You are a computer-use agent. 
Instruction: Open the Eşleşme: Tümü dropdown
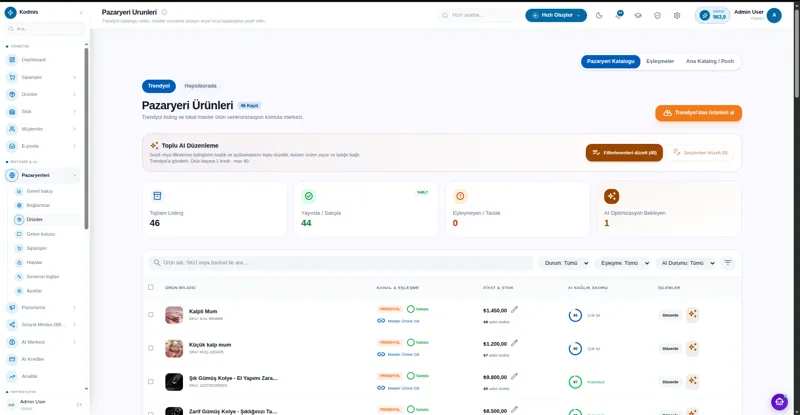coord(624,263)
